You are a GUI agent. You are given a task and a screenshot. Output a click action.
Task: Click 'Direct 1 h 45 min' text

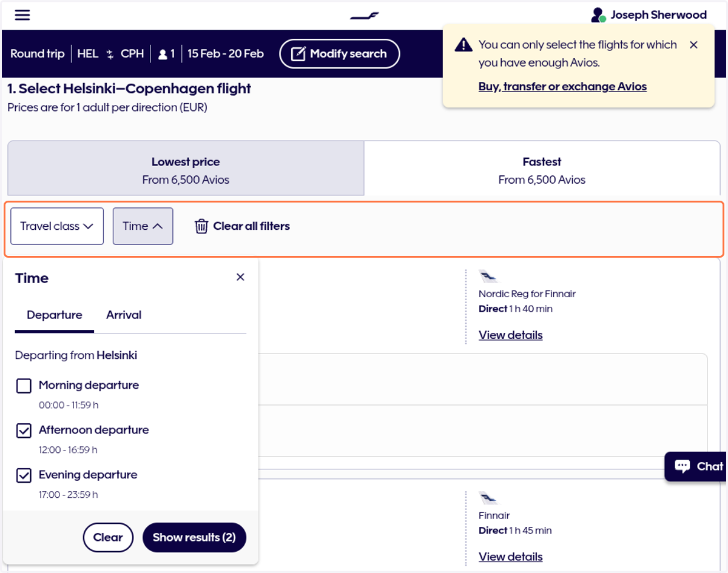(516, 531)
